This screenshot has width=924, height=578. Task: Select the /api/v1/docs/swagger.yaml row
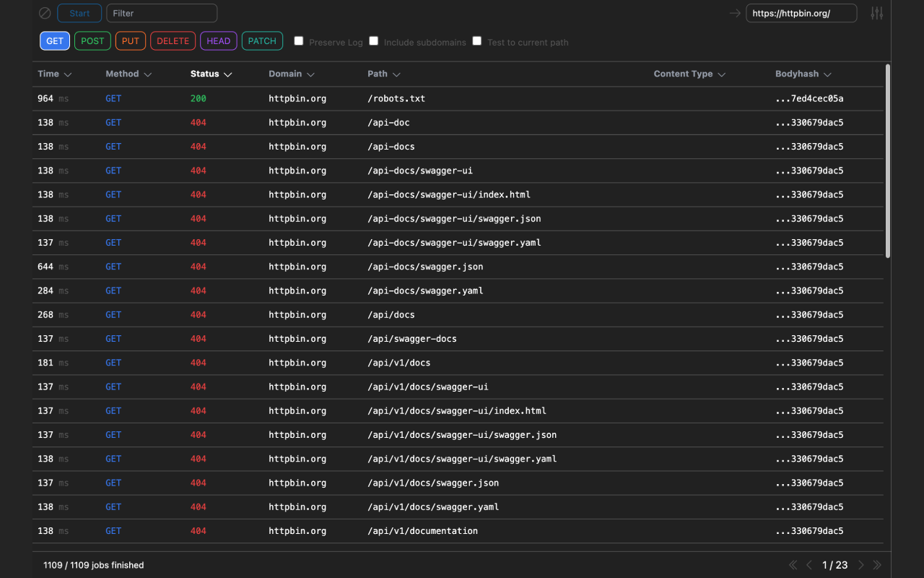click(458, 507)
